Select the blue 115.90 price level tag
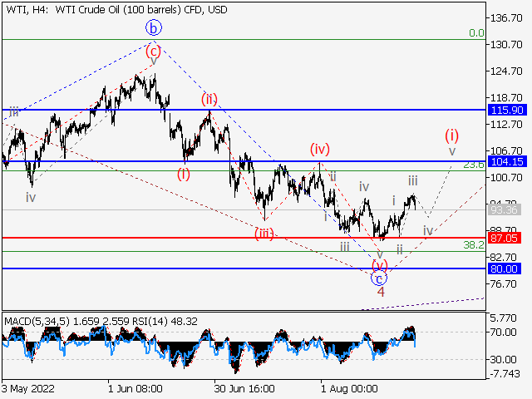This screenshot has width=532, height=399. point(507,110)
